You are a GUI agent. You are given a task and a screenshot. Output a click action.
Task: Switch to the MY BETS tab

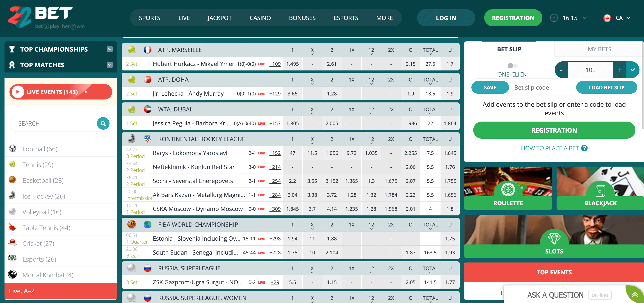[599, 49]
